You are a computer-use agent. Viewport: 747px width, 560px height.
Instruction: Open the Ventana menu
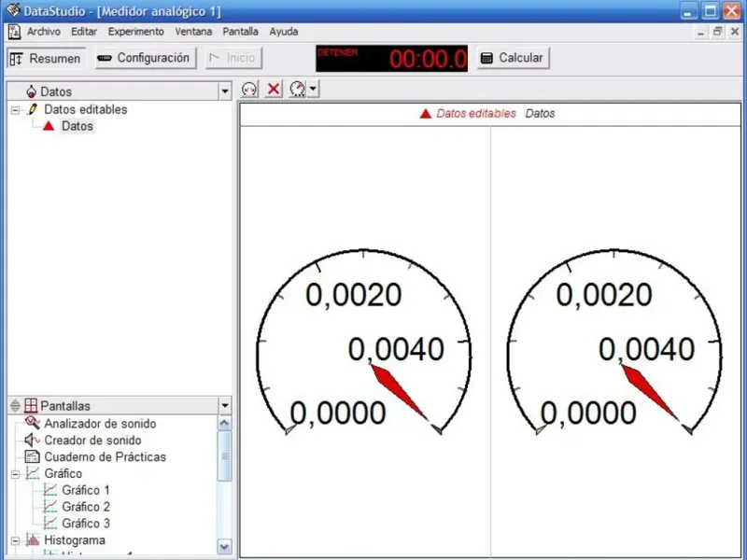pos(193,32)
